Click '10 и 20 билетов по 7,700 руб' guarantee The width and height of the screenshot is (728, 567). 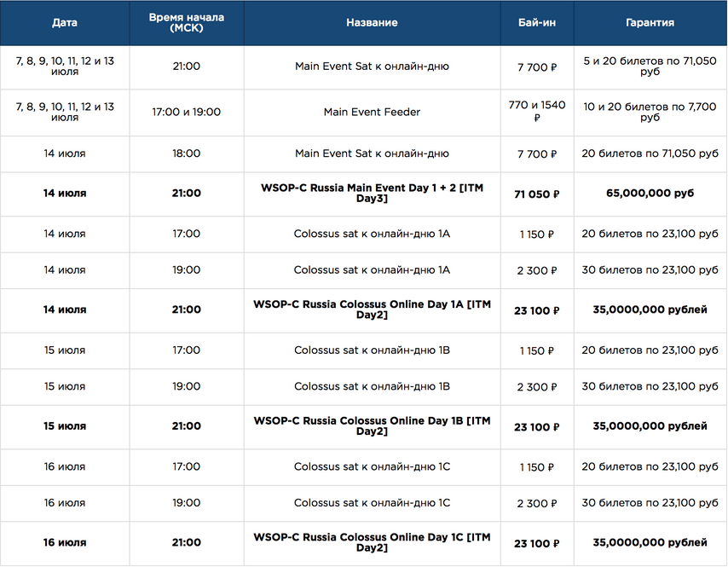coord(650,112)
